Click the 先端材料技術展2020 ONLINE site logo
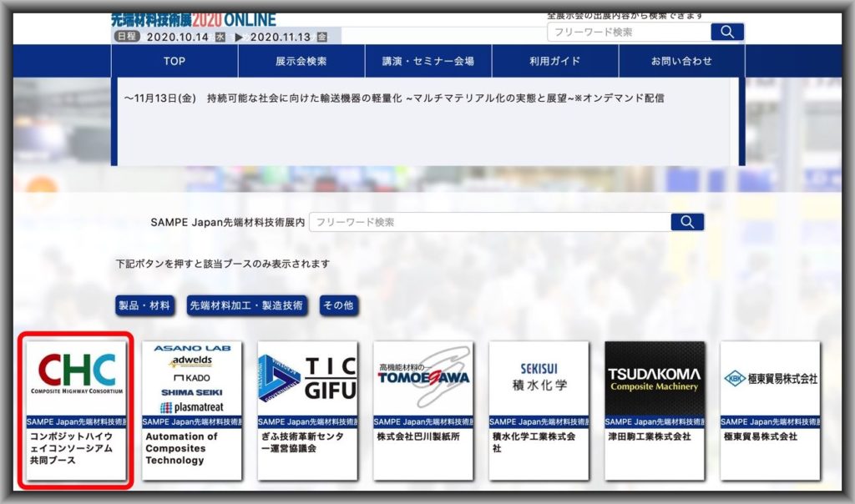Viewport: 855px width, 504px height. [194, 20]
